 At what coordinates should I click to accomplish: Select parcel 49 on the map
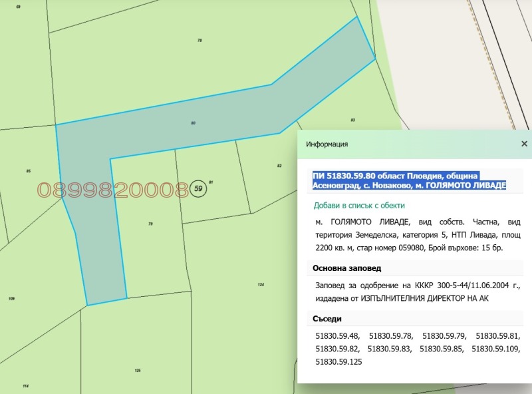tap(18, 7)
